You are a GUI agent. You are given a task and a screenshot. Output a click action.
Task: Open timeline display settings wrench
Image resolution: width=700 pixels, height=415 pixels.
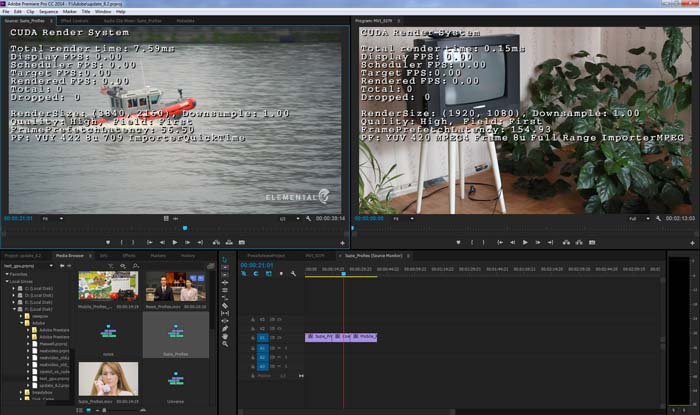293,274
